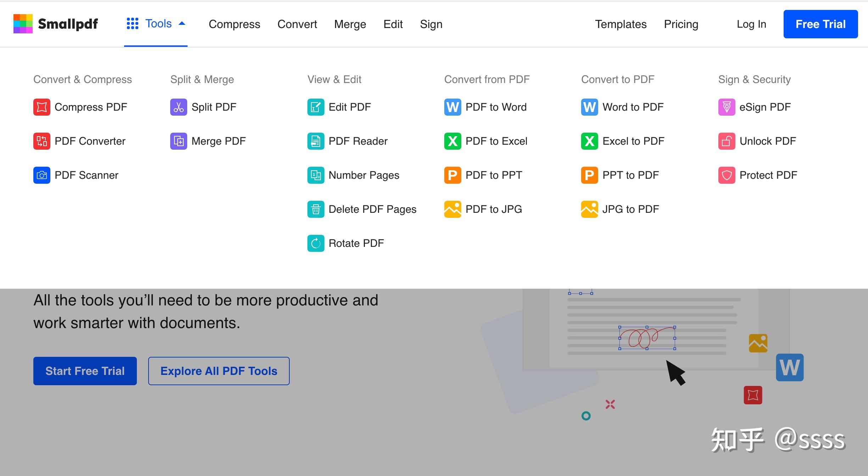
Task: Click the JPG to PDF image icon
Action: tap(589, 209)
